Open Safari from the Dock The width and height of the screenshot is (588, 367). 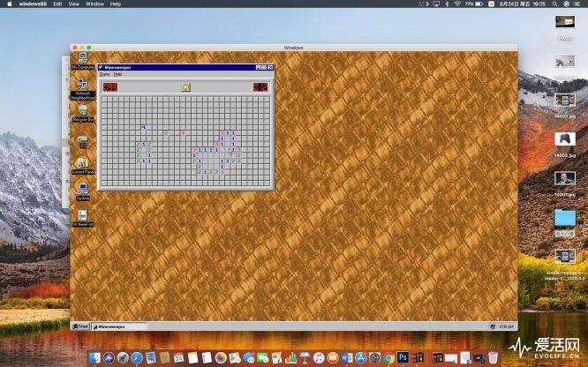click(x=137, y=357)
